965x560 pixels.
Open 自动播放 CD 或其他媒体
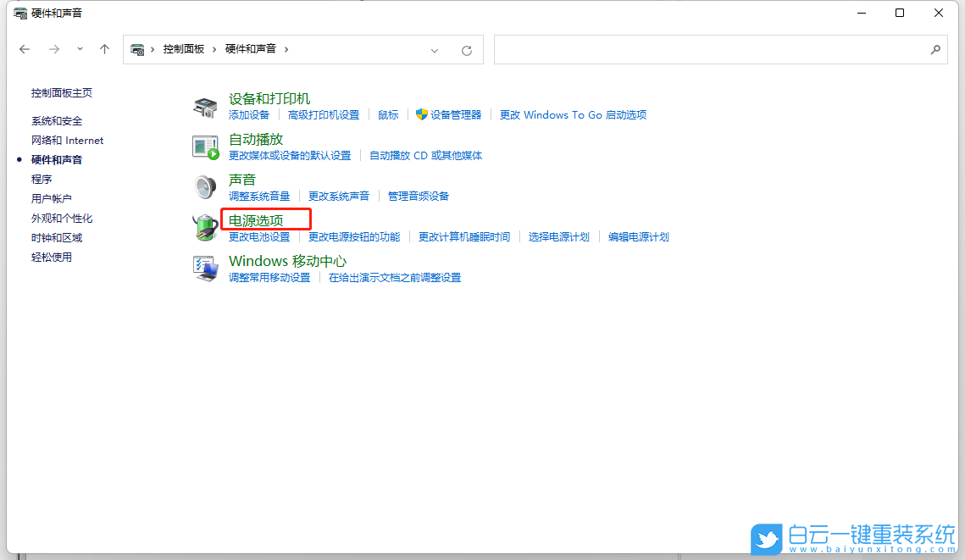coord(426,155)
